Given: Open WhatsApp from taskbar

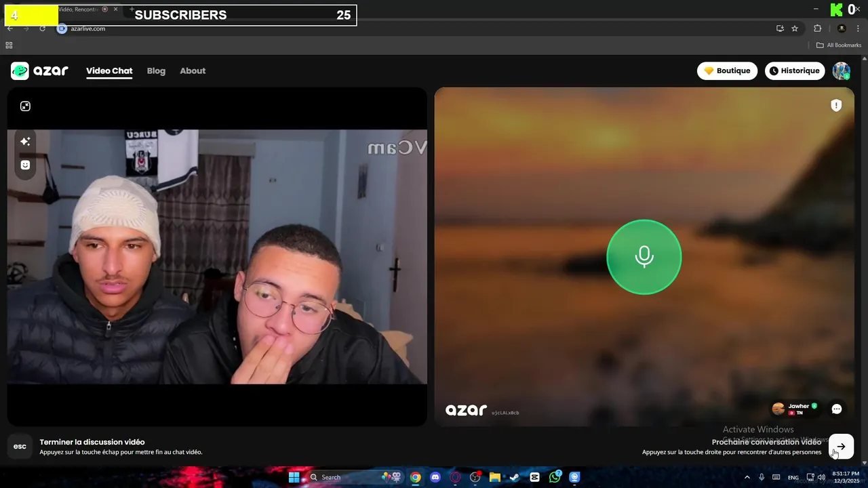Looking at the screenshot, I should pos(555,477).
